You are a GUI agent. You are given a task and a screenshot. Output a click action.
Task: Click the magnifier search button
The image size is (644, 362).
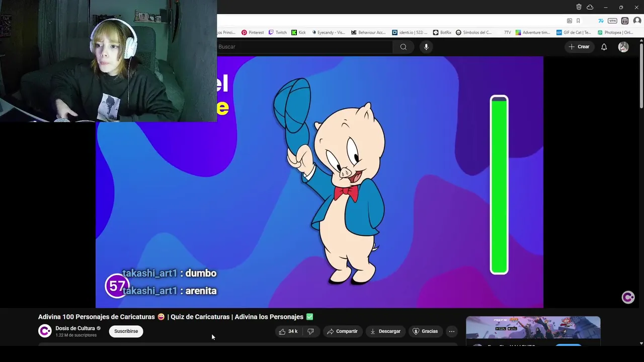(404, 47)
